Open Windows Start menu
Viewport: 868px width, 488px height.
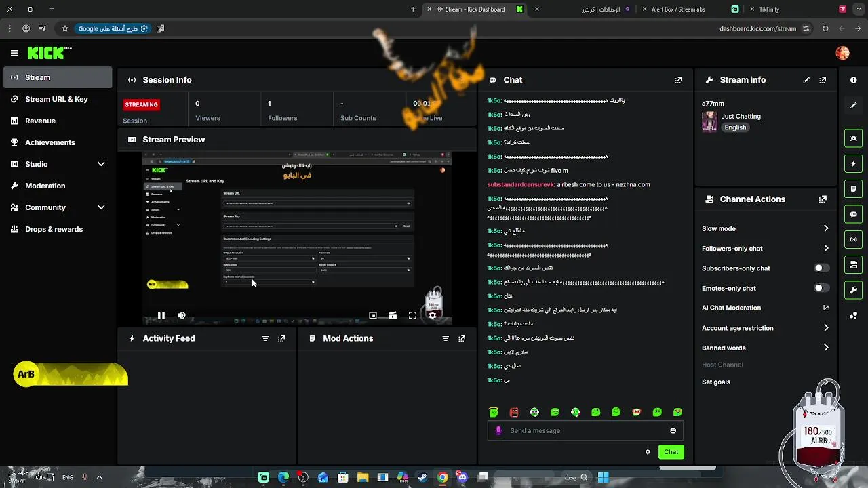(x=603, y=477)
